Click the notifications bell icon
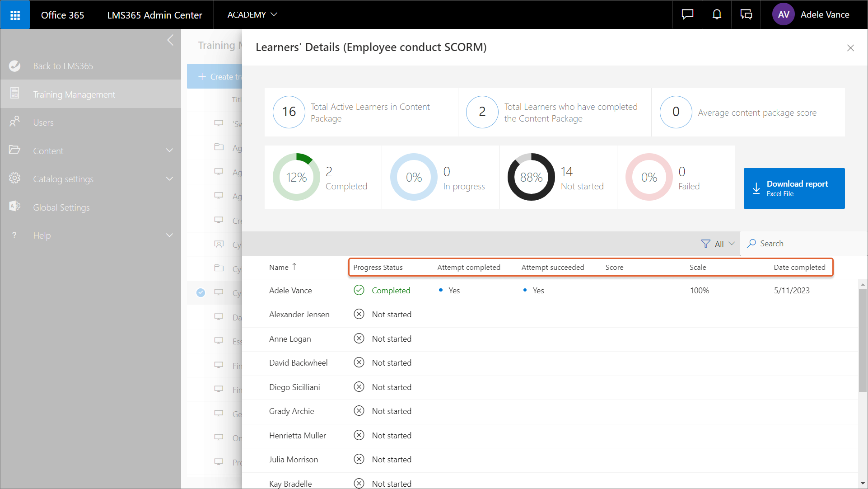The image size is (868, 489). [717, 14]
